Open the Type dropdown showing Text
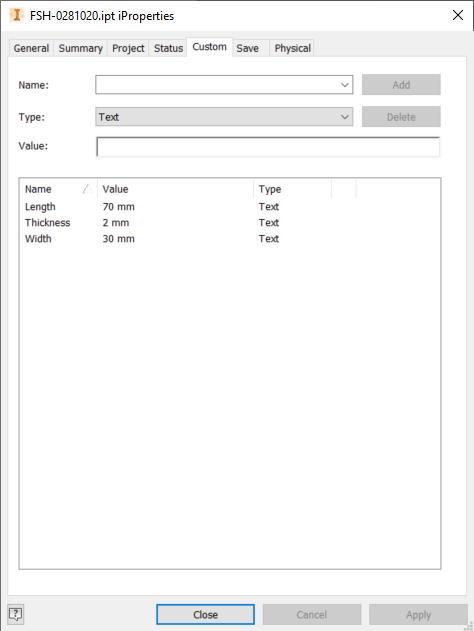This screenshot has width=474, height=631. [224, 117]
